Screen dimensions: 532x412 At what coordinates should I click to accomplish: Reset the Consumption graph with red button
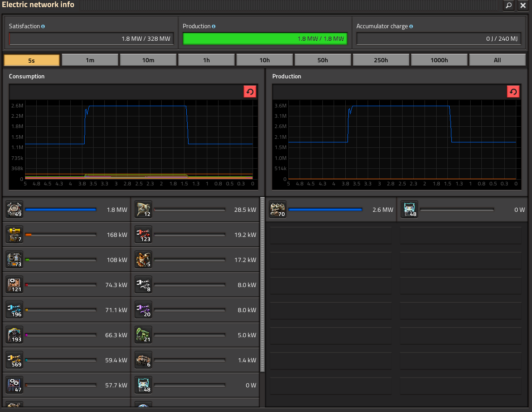pyautogui.click(x=250, y=92)
